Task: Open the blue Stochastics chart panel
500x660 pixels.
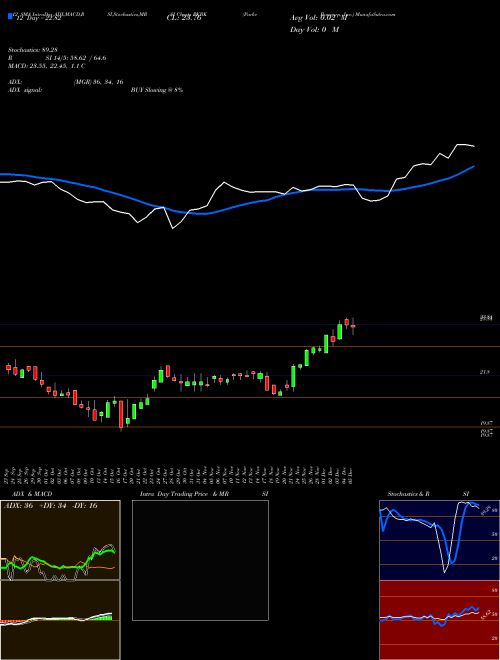Action: (439, 540)
